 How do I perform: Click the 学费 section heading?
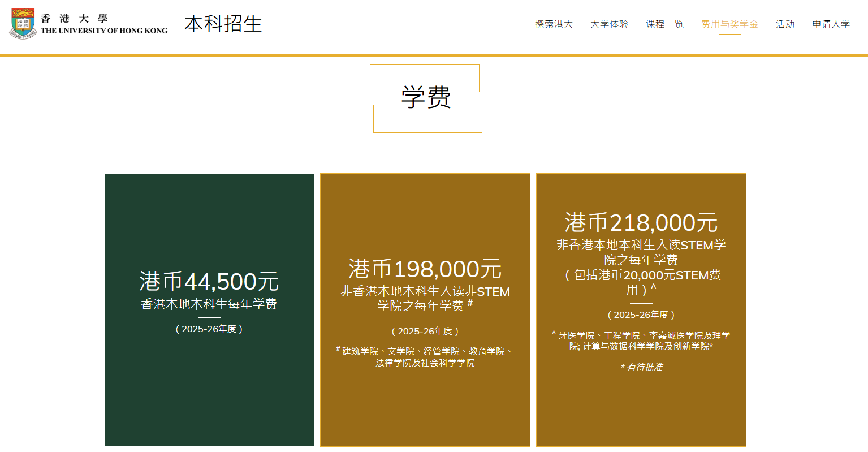(426, 97)
